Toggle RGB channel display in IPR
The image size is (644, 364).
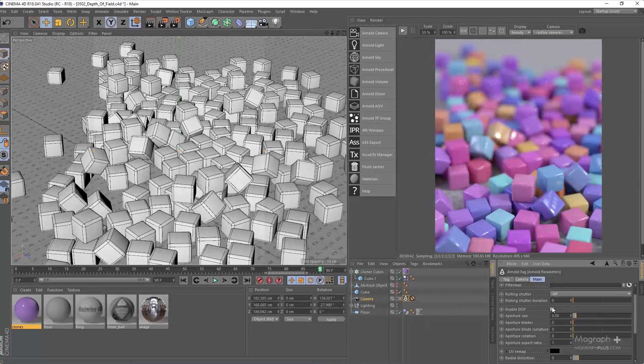tap(463, 31)
